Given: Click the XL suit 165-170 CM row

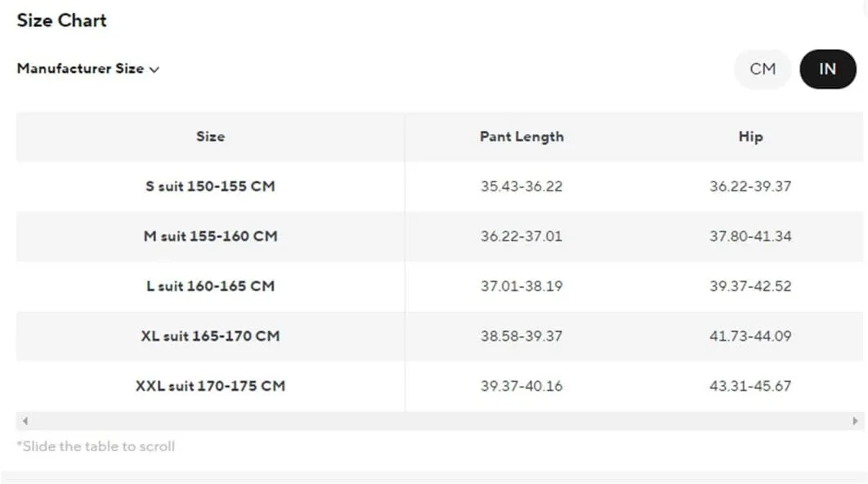Looking at the screenshot, I should [x=440, y=335].
